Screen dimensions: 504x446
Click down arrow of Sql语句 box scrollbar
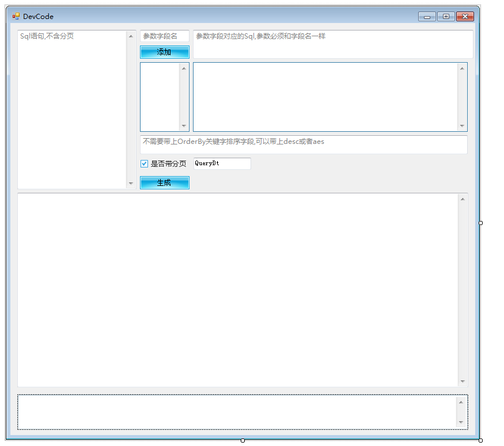(x=131, y=184)
